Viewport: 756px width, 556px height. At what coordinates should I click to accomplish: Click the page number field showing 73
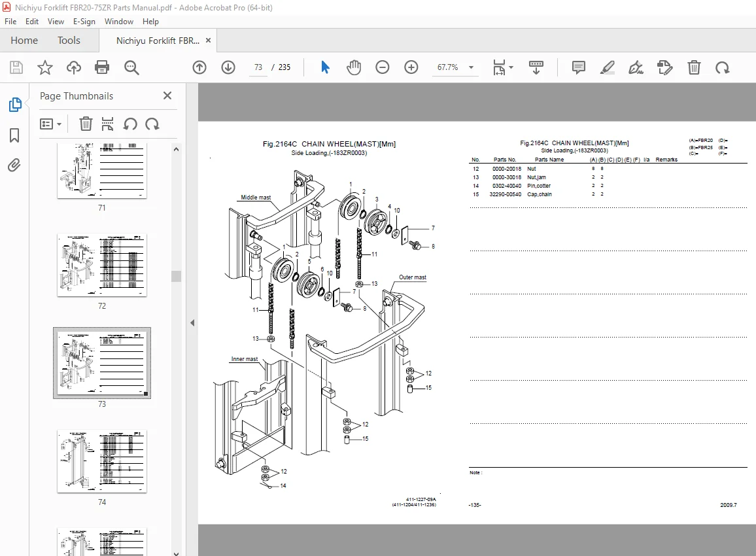pyautogui.click(x=258, y=67)
